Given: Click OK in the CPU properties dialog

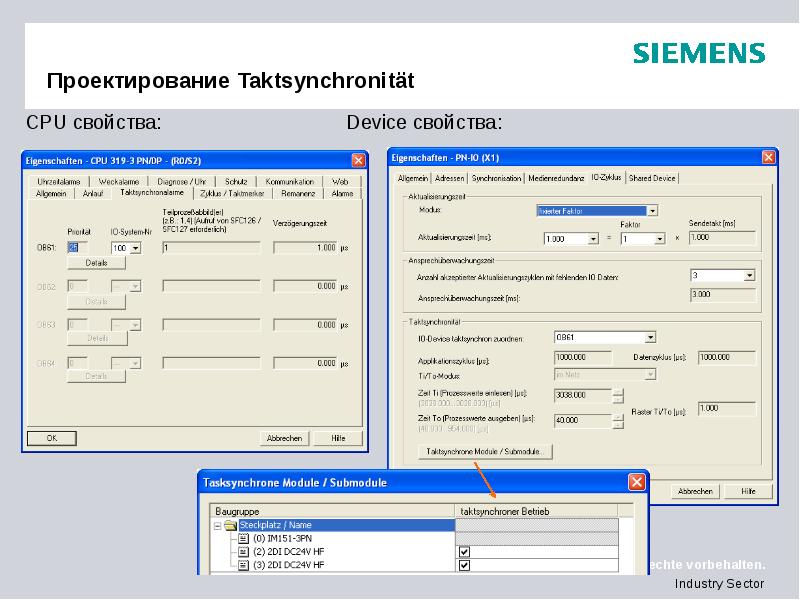Looking at the screenshot, I should tap(53, 438).
